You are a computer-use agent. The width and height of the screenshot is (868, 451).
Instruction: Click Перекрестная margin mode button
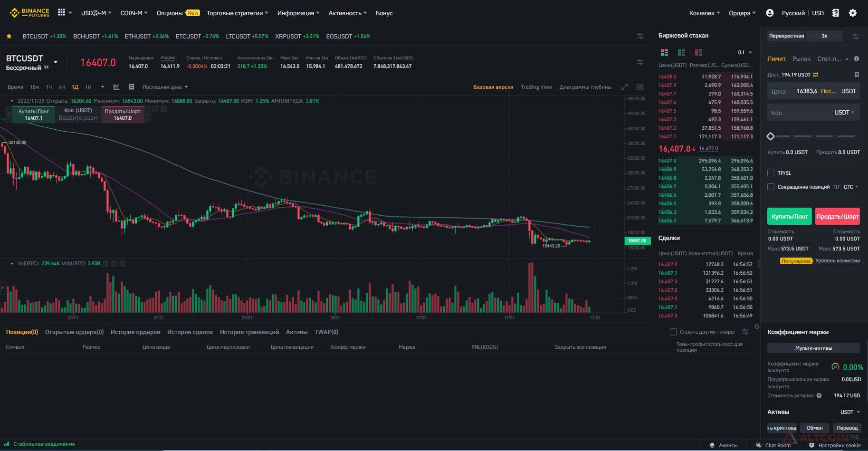(x=786, y=36)
